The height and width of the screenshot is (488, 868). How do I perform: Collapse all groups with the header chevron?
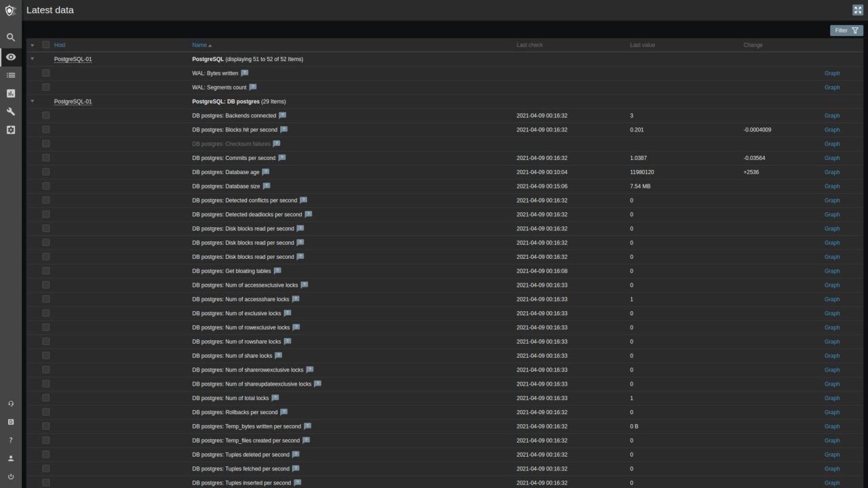32,45
